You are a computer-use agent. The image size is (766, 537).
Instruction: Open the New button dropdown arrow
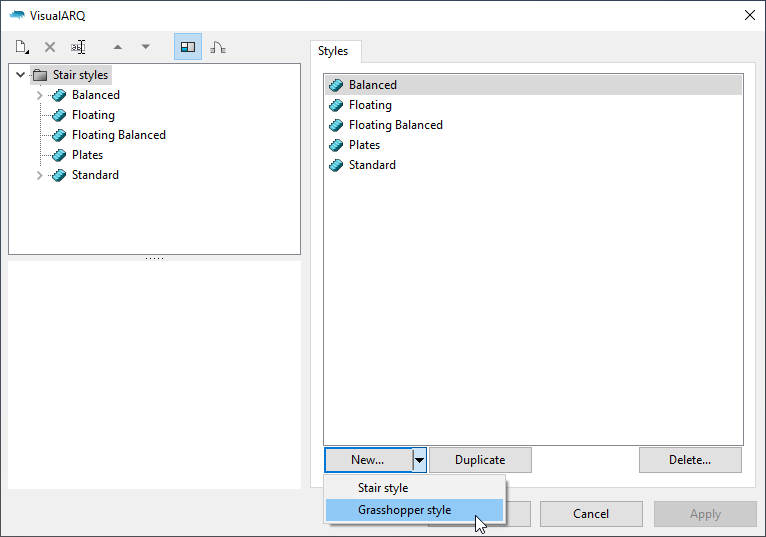pyautogui.click(x=420, y=460)
